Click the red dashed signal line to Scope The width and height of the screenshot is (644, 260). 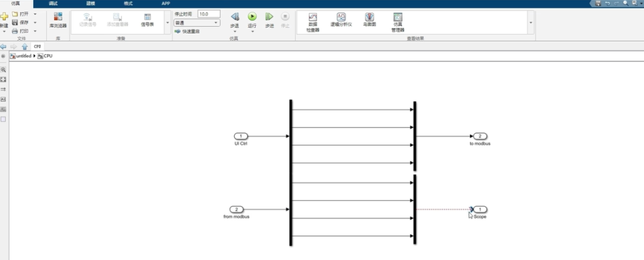pyautogui.click(x=444, y=209)
